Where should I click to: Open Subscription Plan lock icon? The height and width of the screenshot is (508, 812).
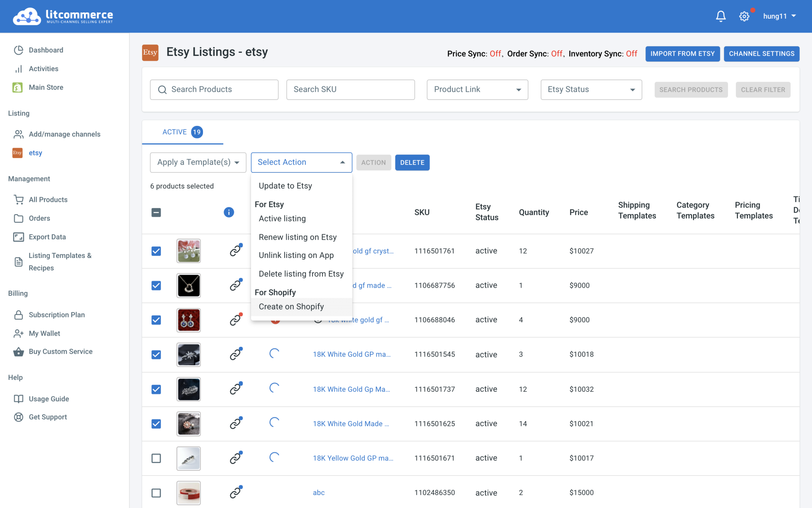click(x=18, y=315)
